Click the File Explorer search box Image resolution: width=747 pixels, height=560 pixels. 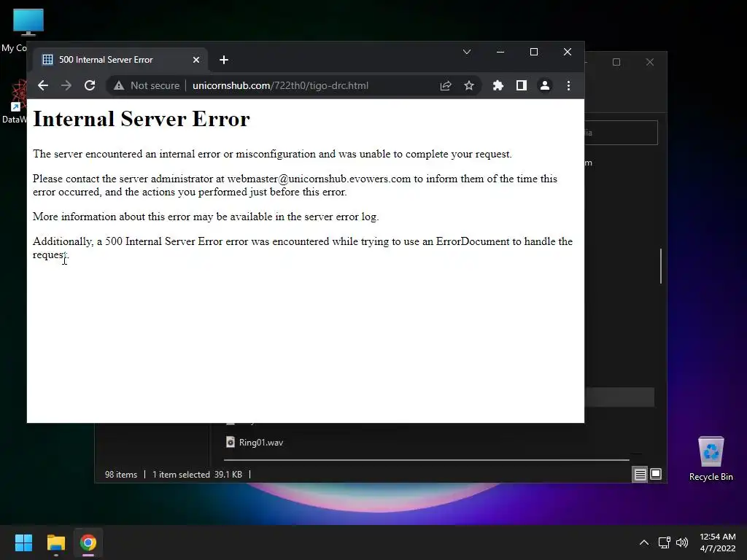pyautogui.click(x=622, y=133)
